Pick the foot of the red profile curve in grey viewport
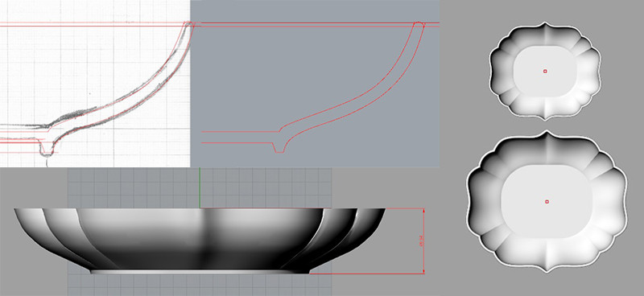 [279, 147]
